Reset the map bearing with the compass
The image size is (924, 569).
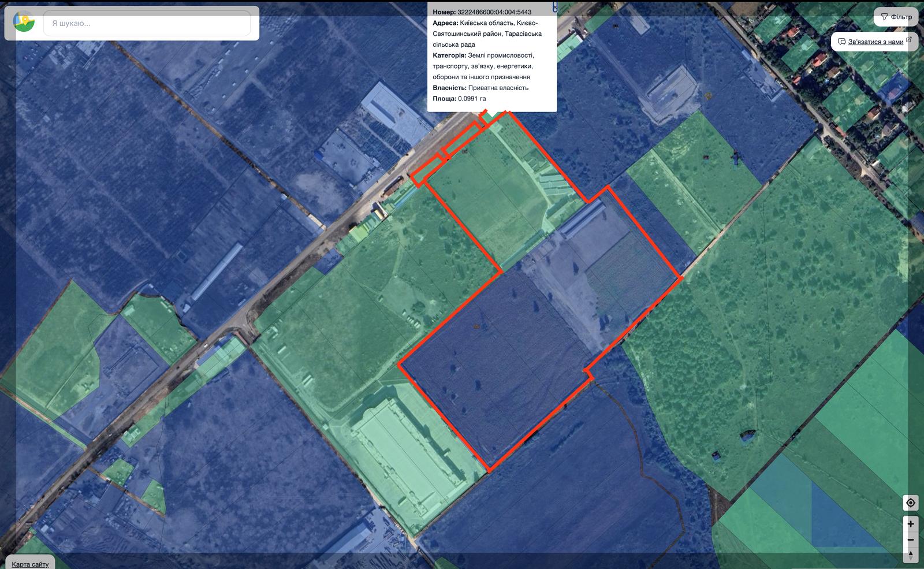[910, 555]
